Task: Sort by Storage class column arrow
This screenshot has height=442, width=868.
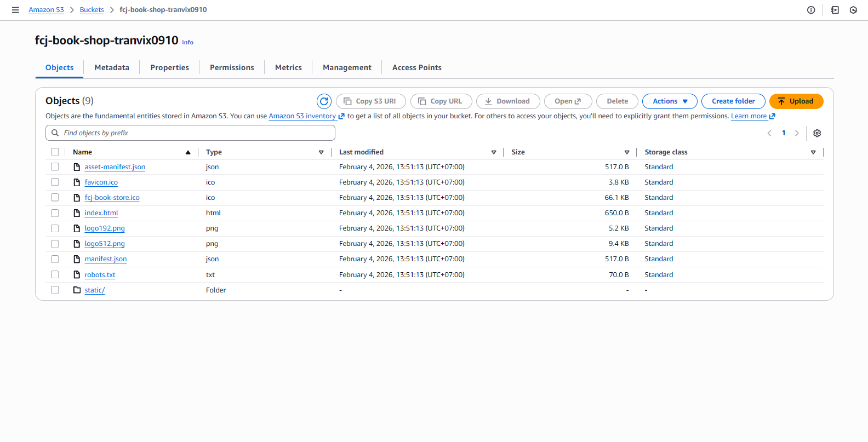Action: pos(813,152)
